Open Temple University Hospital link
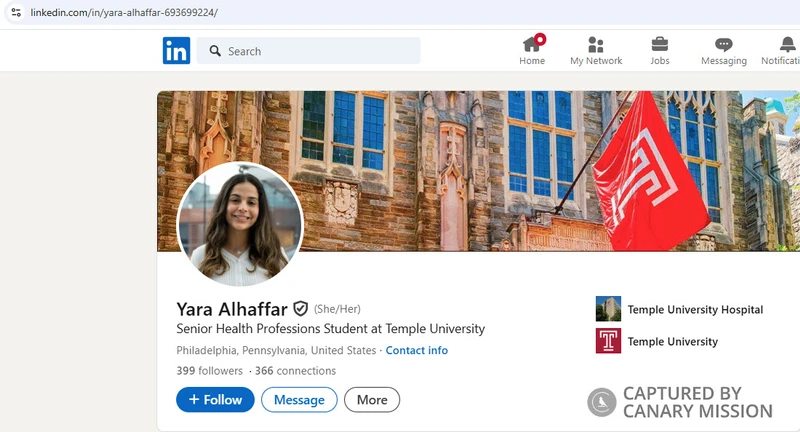 (x=695, y=310)
